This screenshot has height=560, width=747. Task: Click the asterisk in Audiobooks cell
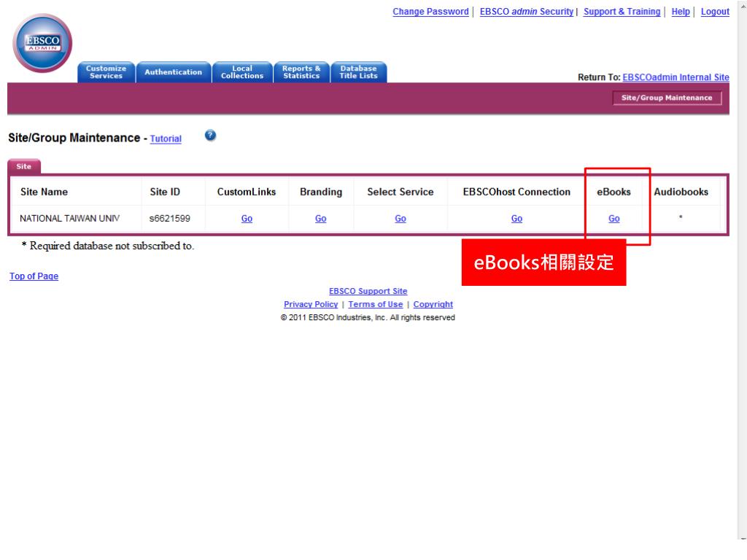[x=681, y=217]
